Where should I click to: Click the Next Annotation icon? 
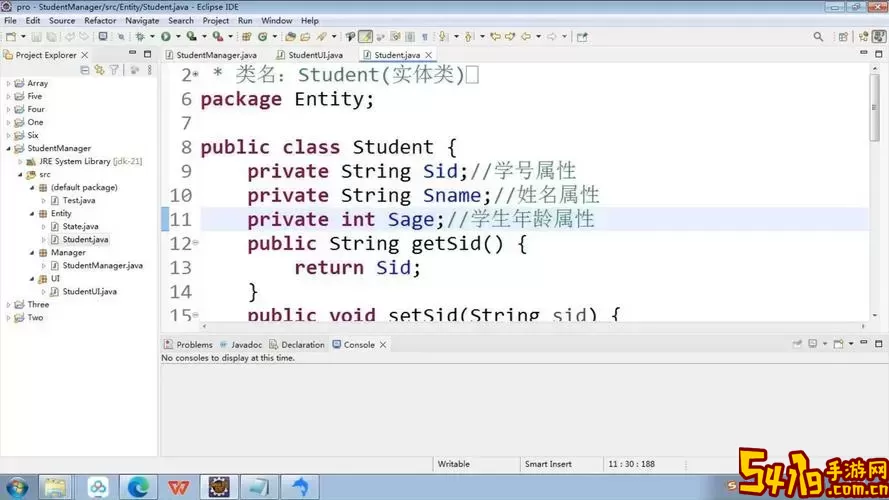pos(443,37)
